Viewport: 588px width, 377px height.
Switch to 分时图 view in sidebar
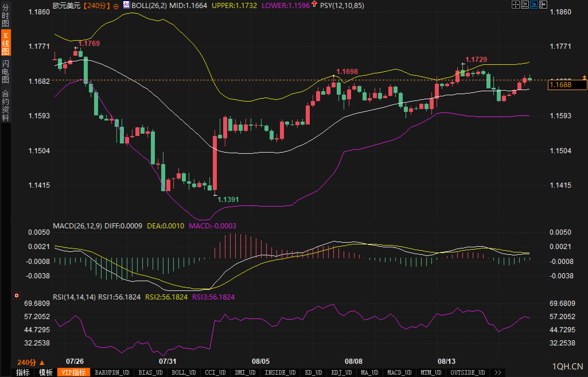click(x=5, y=15)
